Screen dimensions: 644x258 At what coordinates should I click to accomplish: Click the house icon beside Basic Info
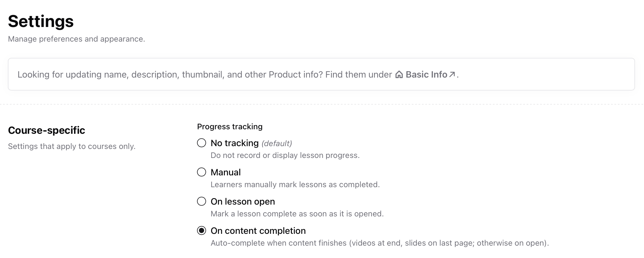(x=399, y=74)
